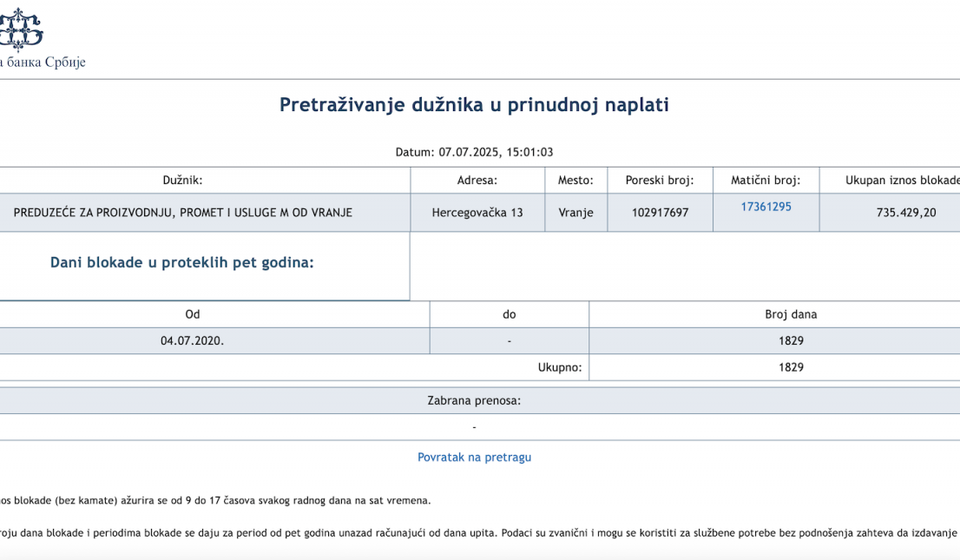
Task: Click the Datum 07.07.2025, 15:01:03 text
Action: click(474, 152)
